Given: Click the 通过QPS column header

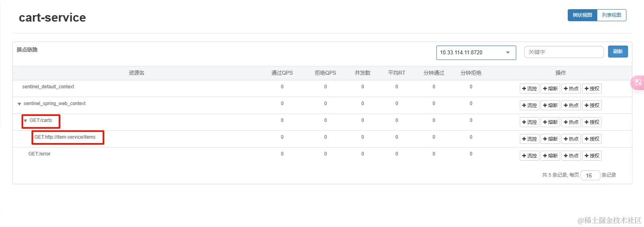Looking at the screenshot, I should point(282,73).
